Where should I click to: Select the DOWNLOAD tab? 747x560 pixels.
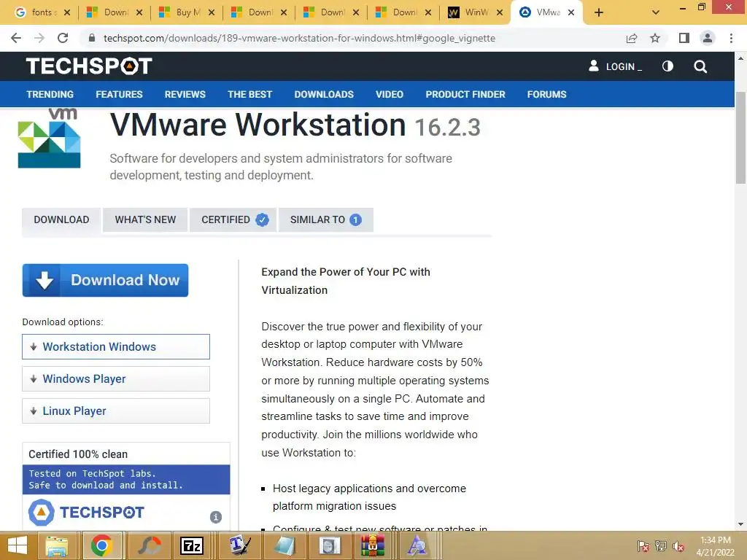point(61,219)
